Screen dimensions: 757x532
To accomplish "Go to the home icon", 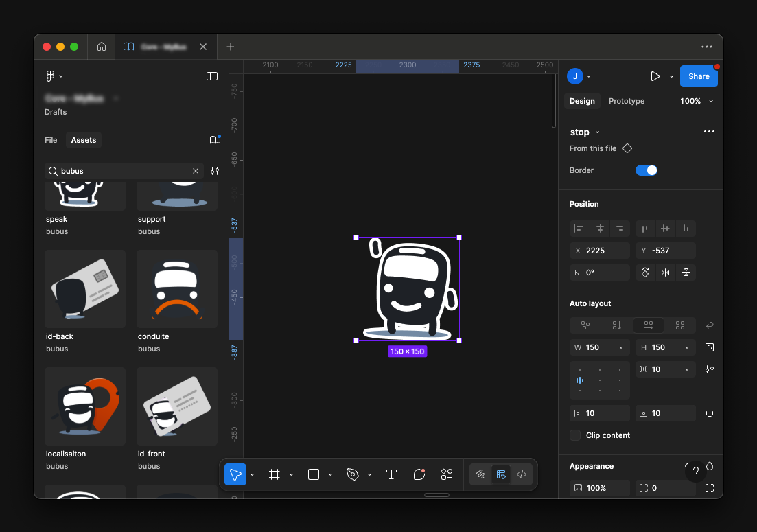I will [x=102, y=47].
